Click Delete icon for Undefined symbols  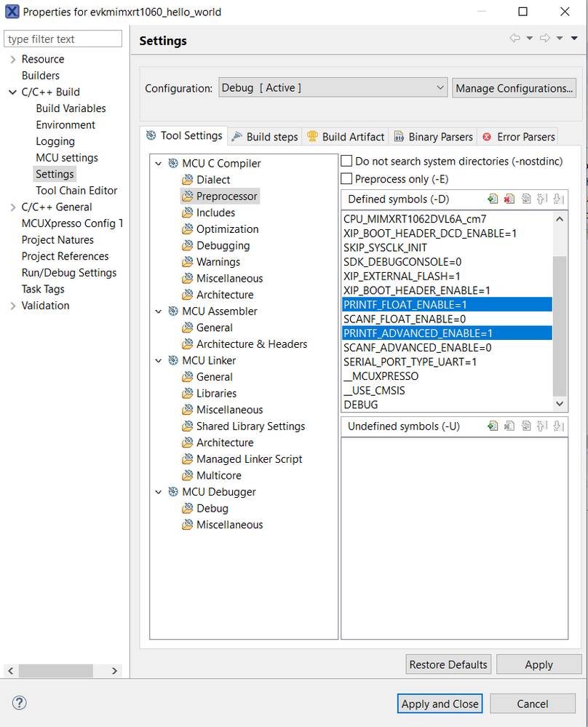tap(509, 426)
